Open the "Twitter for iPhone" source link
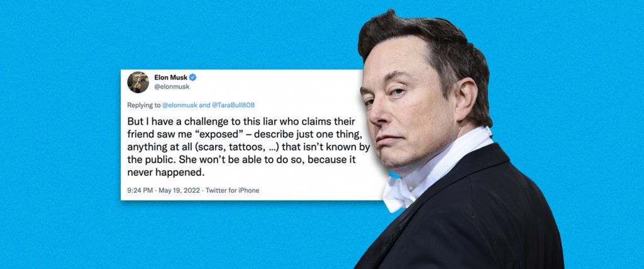 (x=233, y=190)
